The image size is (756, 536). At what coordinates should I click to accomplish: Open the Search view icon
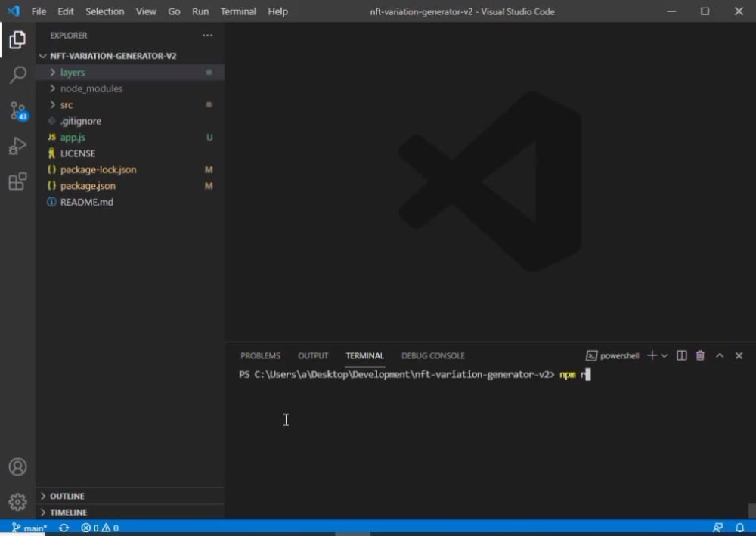(x=18, y=75)
